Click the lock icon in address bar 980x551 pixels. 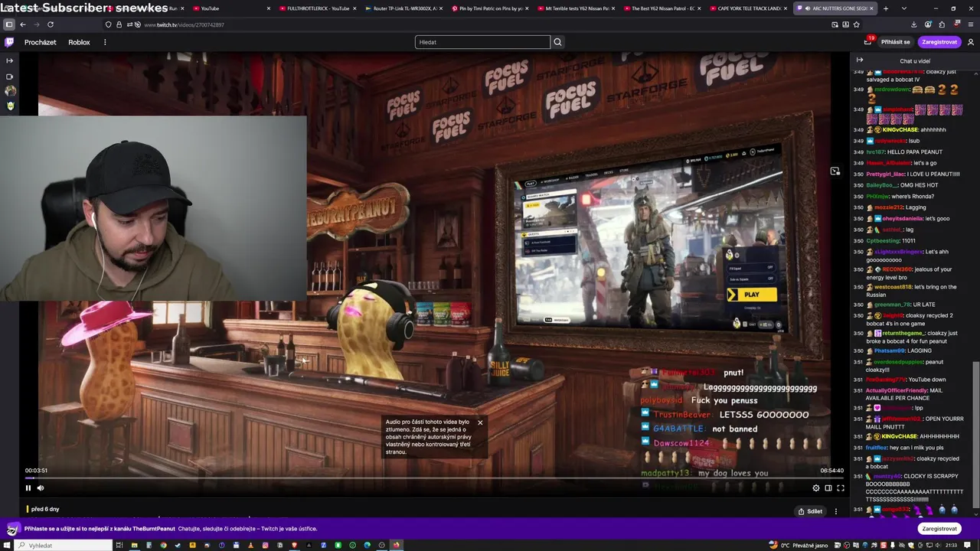coord(119,24)
